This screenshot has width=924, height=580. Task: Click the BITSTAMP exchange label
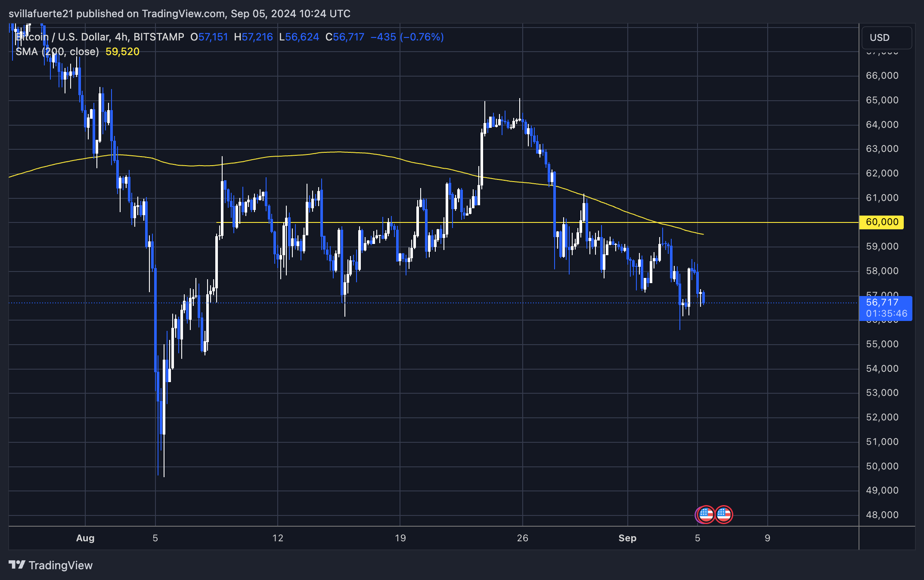tap(159, 37)
